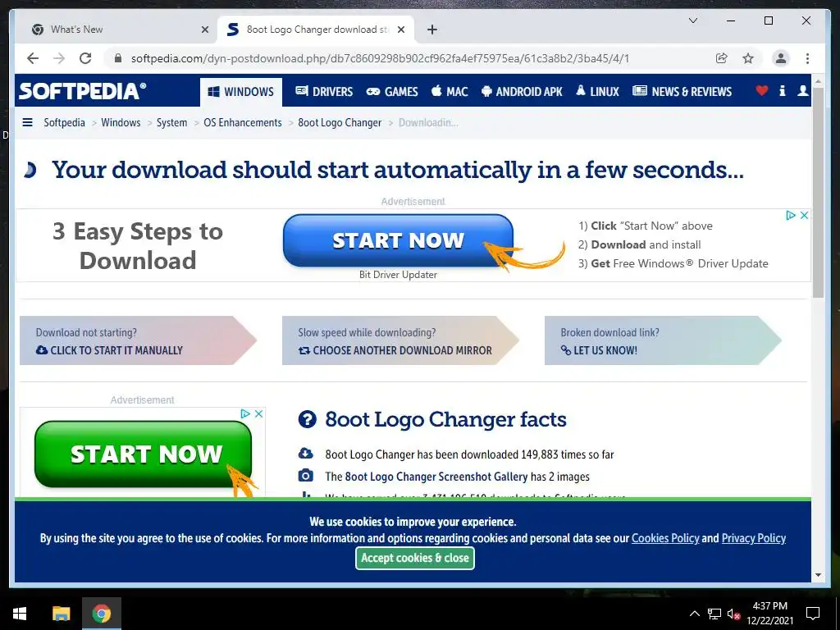The width and height of the screenshot is (840, 630).
Task: Close the top banner advertisement
Action: 804,216
